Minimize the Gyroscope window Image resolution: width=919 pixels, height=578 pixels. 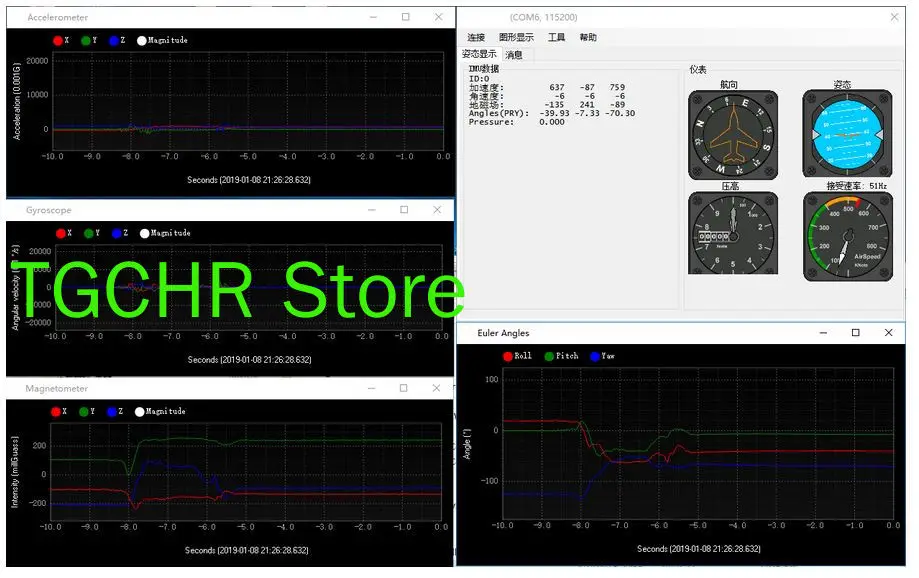coord(372,210)
